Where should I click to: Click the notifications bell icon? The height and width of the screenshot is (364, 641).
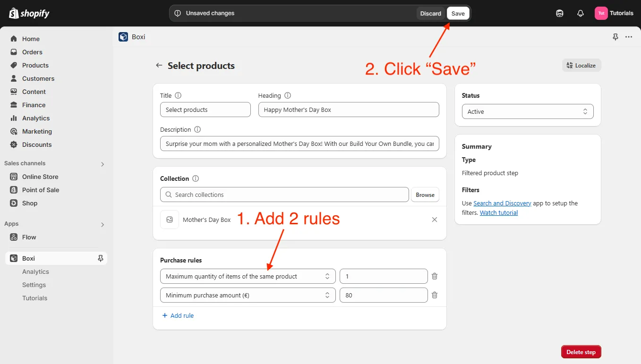click(x=581, y=13)
